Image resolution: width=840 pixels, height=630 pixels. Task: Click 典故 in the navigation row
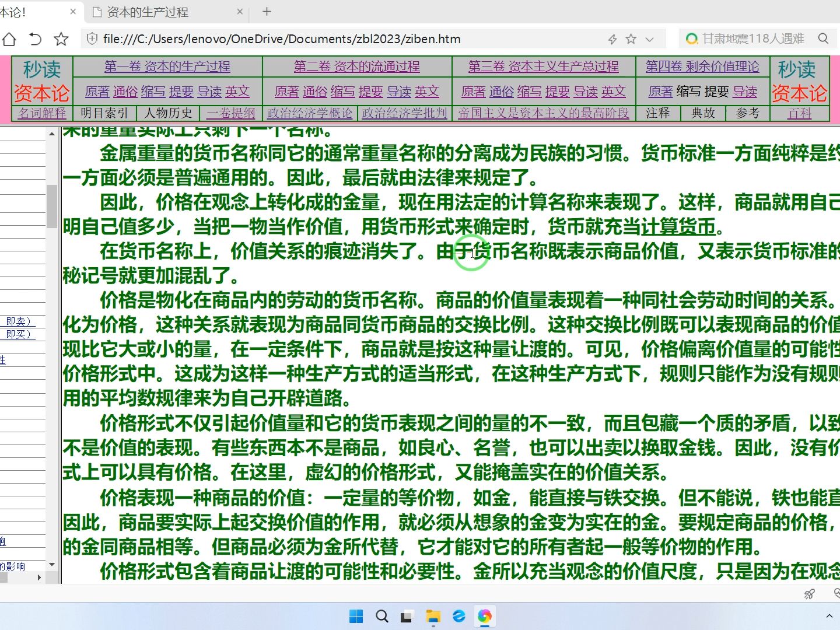pos(703,113)
